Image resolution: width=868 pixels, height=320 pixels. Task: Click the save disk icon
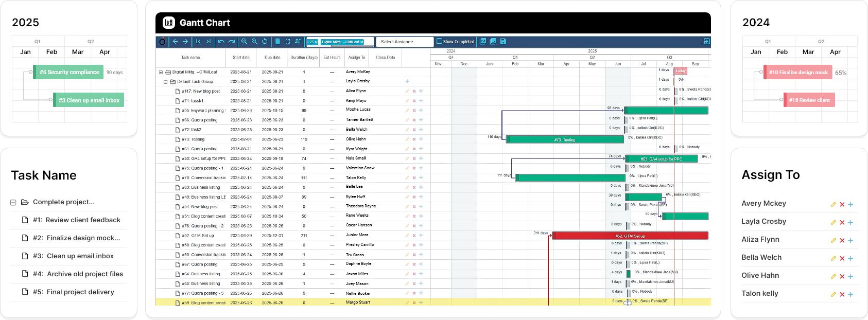click(x=503, y=42)
